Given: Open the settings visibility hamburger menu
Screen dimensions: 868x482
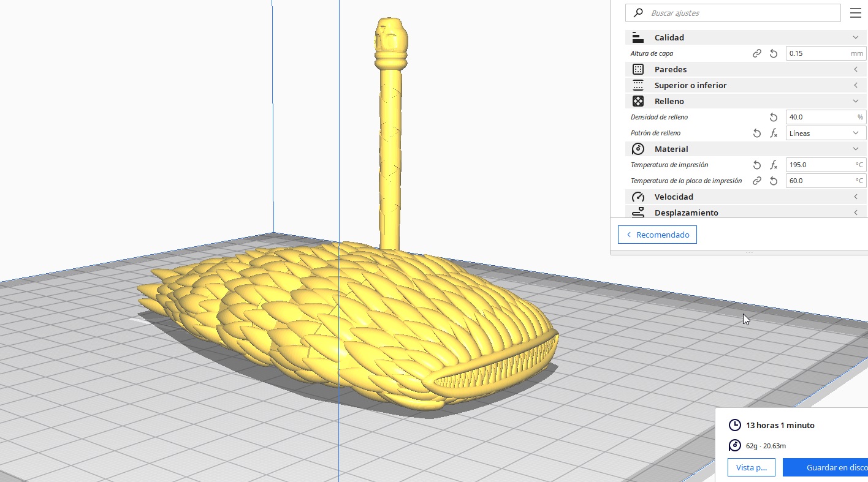Looking at the screenshot, I should pyautogui.click(x=856, y=13).
